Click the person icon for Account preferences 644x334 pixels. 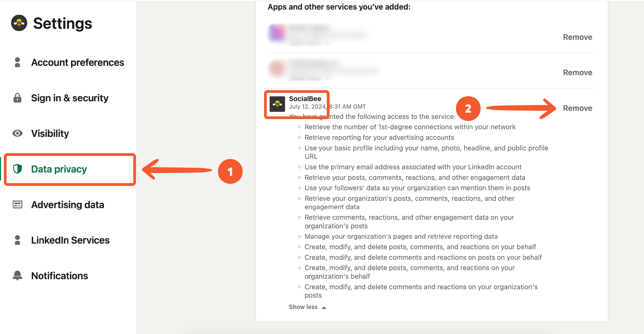point(17,62)
